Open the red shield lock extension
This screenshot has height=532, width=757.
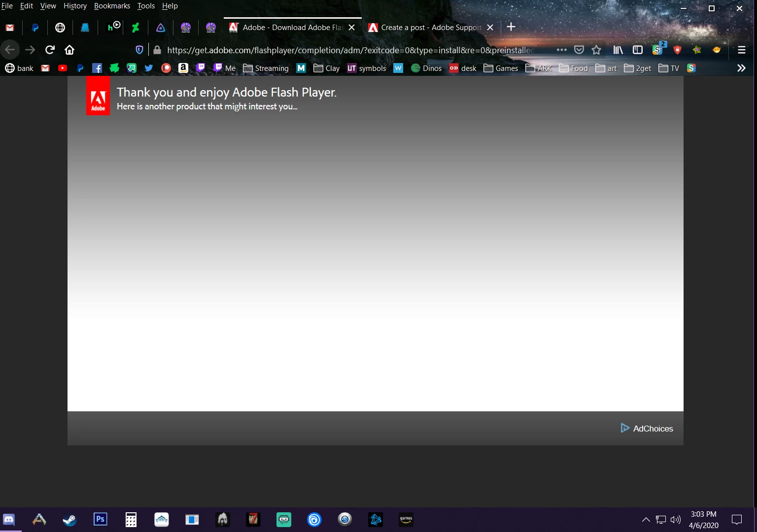pos(678,50)
